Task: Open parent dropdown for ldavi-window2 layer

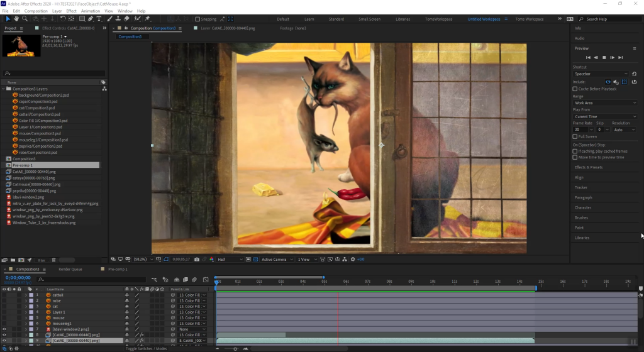Action: [x=192, y=329]
